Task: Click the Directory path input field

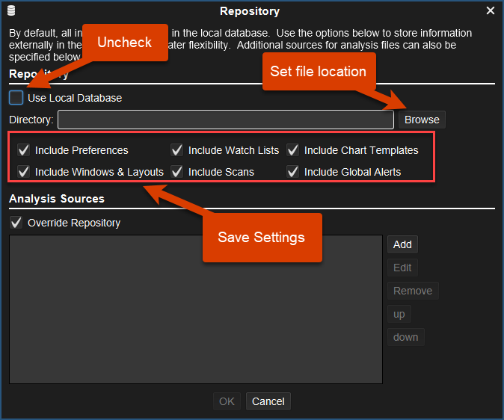Action: (x=225, y=120)
